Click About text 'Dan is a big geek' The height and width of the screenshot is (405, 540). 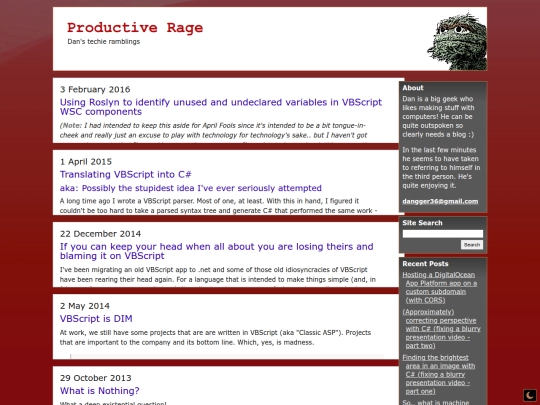pyautogui.click(x=438, y=117)
